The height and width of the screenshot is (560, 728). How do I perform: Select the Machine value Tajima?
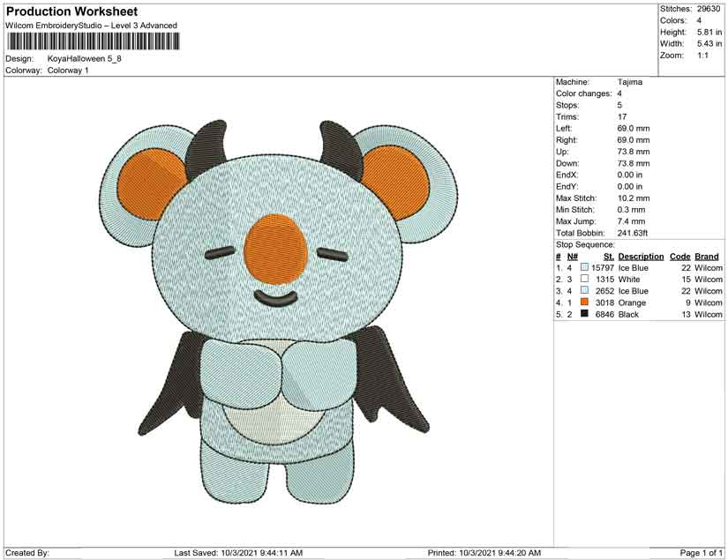tap(630, 82)
